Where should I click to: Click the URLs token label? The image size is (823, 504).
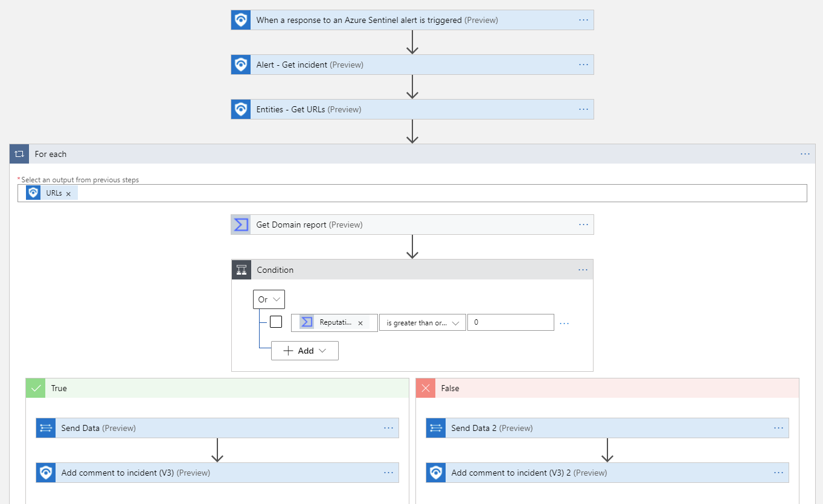click(54, 193)
